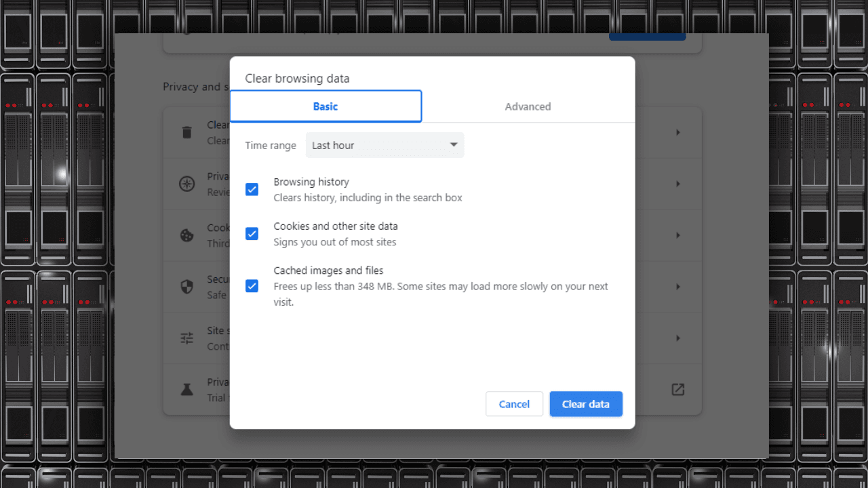
Task: Select the Privacy Guide compass icon
Action: (x=187, y=184)
